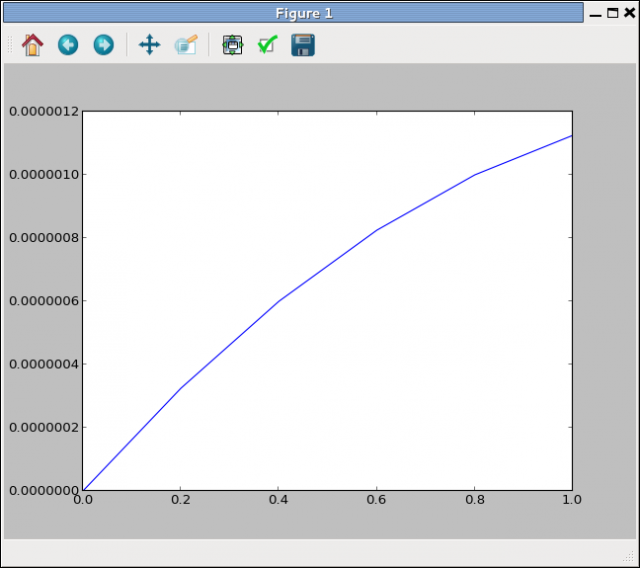This screenshot has height=568, width=640.
Task: Select the 1.0 x-axis tick label
Action: point(571,498)
